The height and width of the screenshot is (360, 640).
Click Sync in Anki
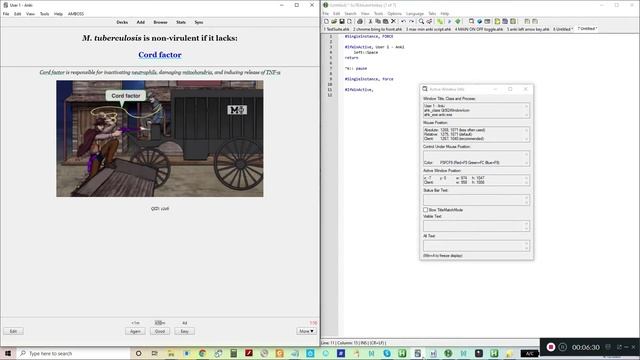(x=199, y=22)
